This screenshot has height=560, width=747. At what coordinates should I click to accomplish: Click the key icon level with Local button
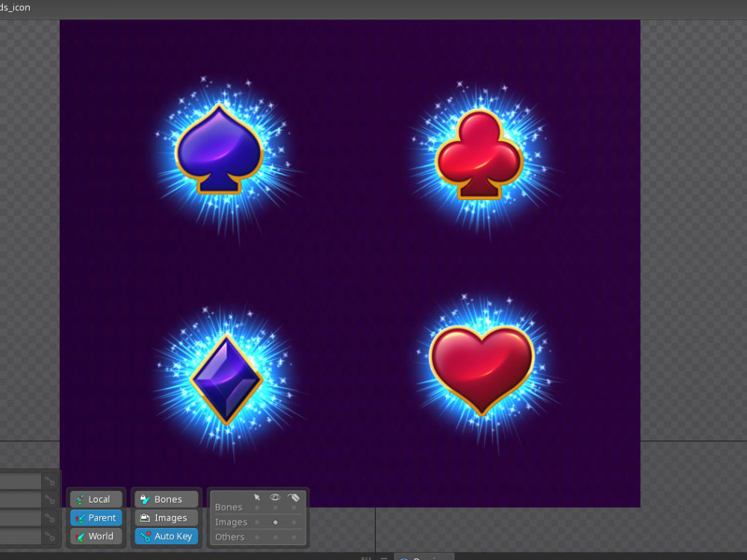[x=49, y=500]
